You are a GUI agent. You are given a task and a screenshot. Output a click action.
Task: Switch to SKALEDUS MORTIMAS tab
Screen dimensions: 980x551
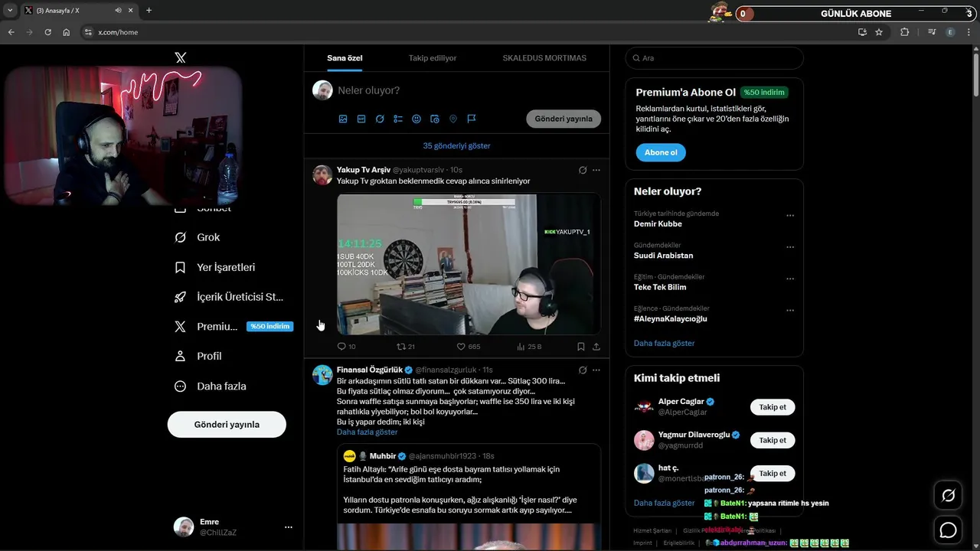click(544, 58)
